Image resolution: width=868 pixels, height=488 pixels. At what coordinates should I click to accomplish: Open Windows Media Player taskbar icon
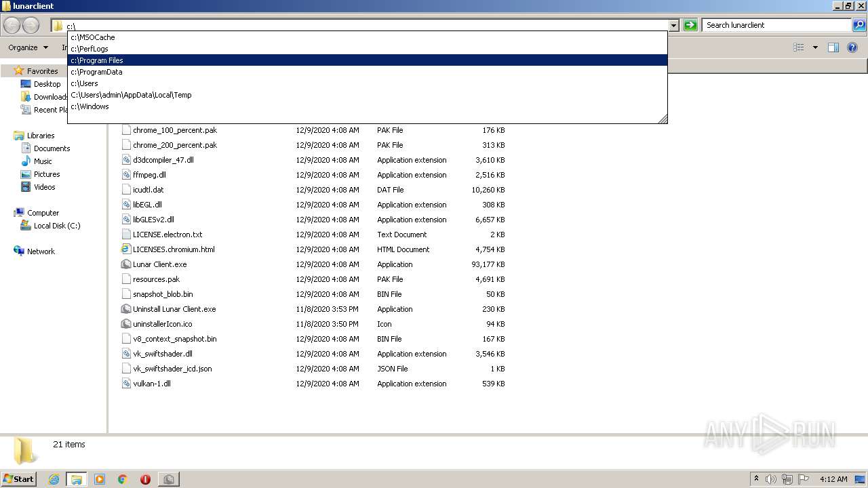tap(100, 479)
